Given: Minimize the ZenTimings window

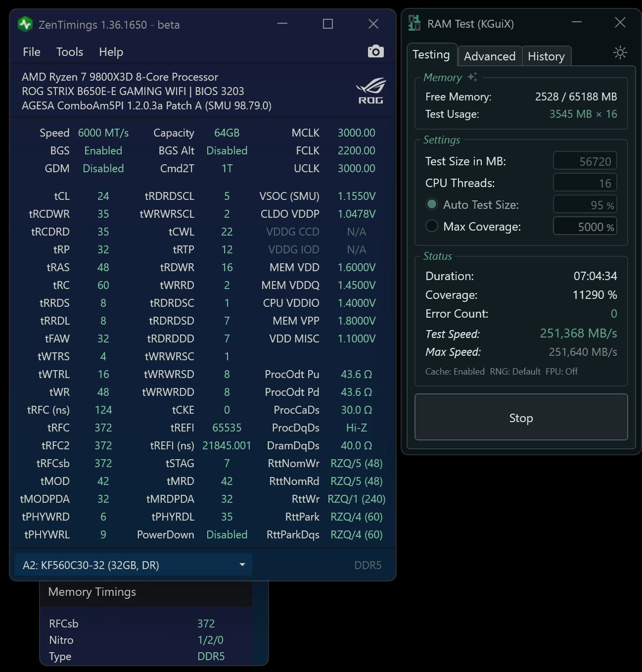Looking at the screenshot, I should coord(282,24).
